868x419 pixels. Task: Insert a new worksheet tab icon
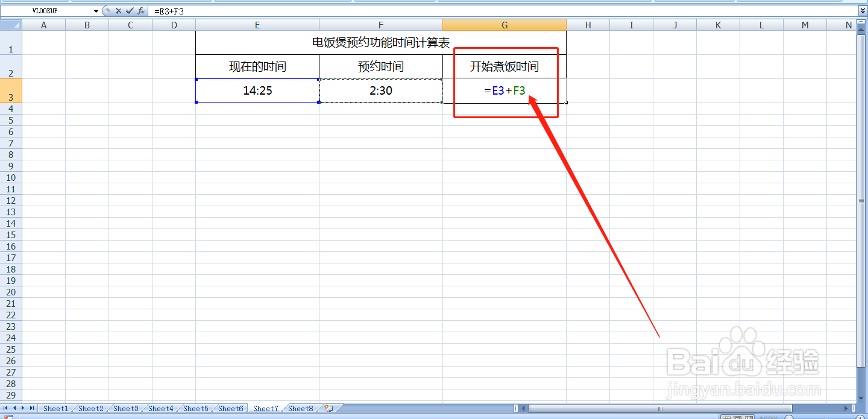[x=329, y=408]
